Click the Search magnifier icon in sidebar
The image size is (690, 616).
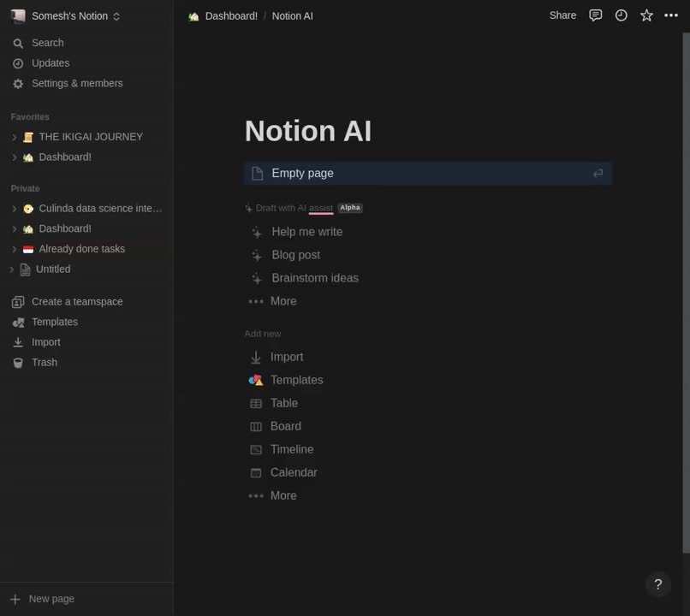point(18,43)
